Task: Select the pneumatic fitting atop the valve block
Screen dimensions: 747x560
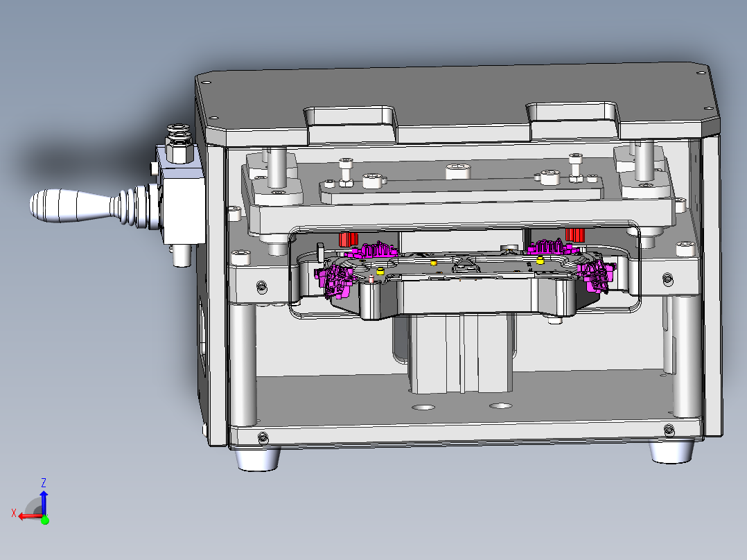Action: [179, 143]
